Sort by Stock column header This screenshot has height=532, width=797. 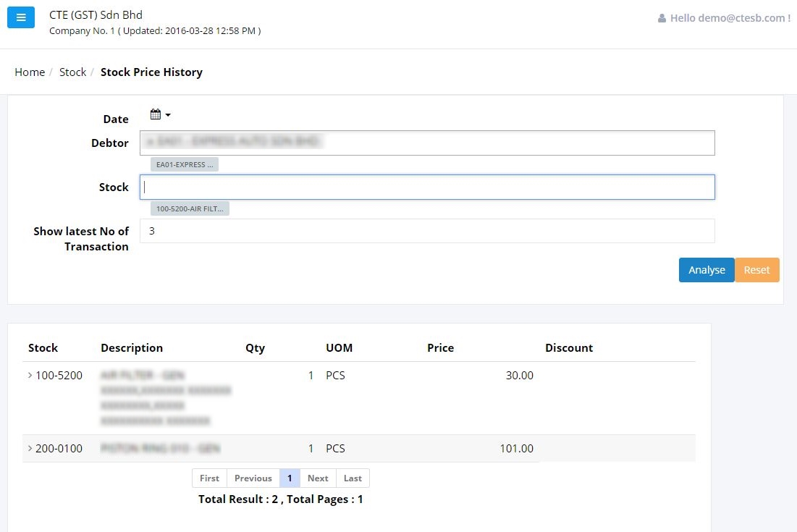click(43, 348)
